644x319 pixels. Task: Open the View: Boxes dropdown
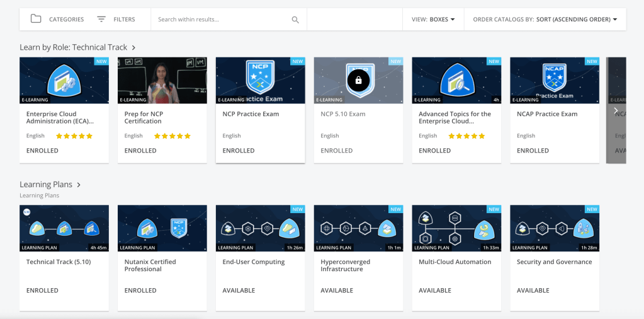coord(433,20)
